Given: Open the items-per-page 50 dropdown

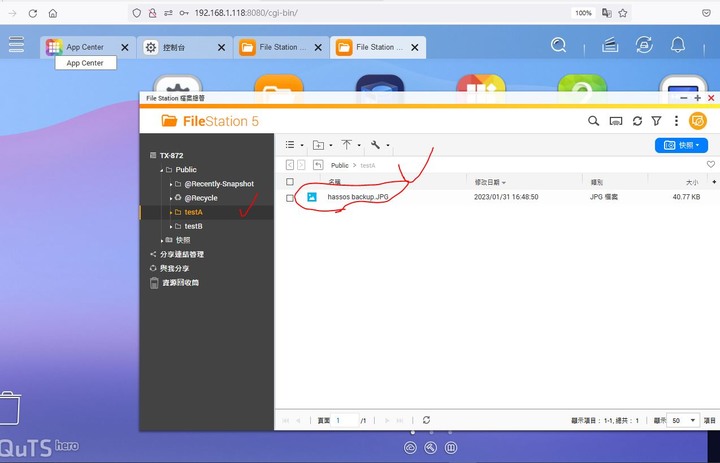Looking at the screenshot, I should pos(683,420).
